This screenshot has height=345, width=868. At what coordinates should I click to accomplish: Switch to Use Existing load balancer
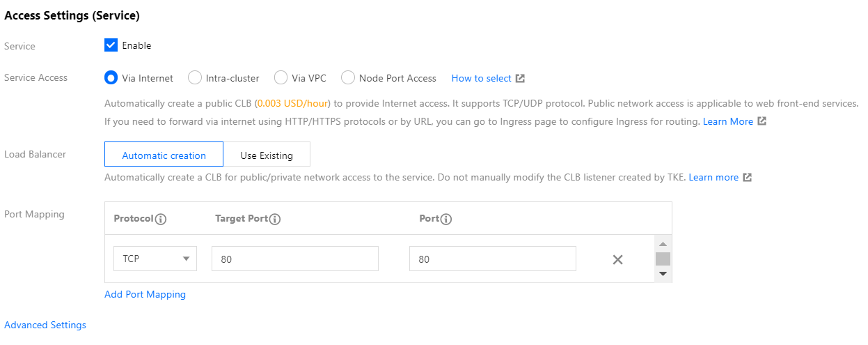pyautogui.click(x=267, y=155)
